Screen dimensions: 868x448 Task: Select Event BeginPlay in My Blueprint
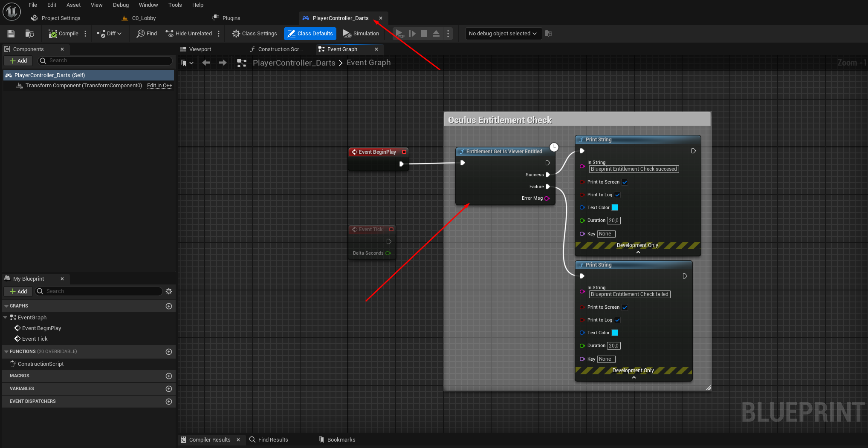point(41,328)
